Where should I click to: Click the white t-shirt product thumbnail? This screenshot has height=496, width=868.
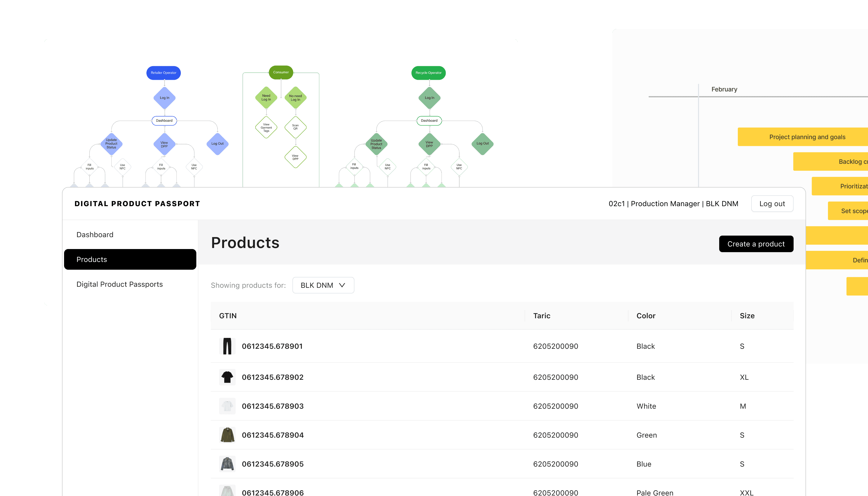click(x=227, y=406)
